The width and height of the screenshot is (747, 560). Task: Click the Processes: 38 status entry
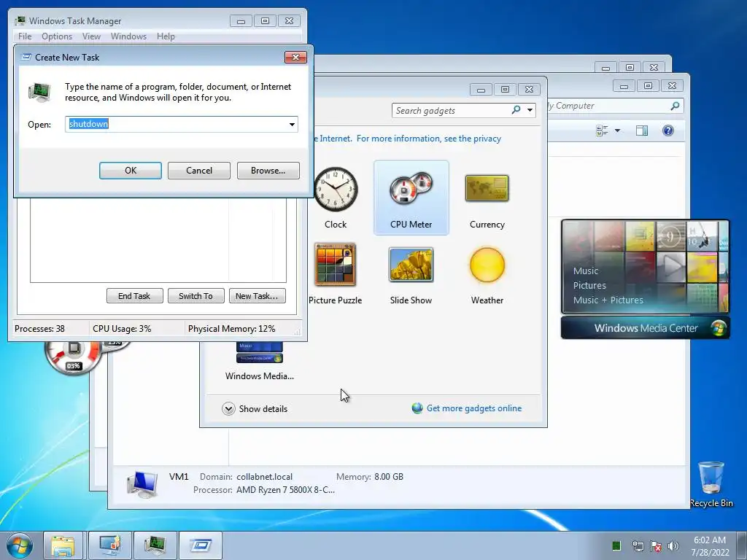pyautogui.click(x=39, y=329)
